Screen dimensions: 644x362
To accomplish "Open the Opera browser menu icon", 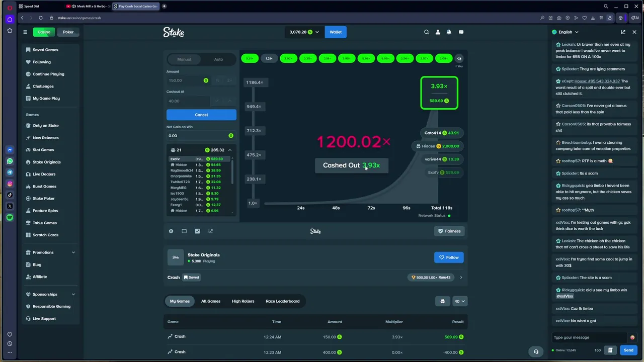I will pyautogui.click(x=10, y=7).
